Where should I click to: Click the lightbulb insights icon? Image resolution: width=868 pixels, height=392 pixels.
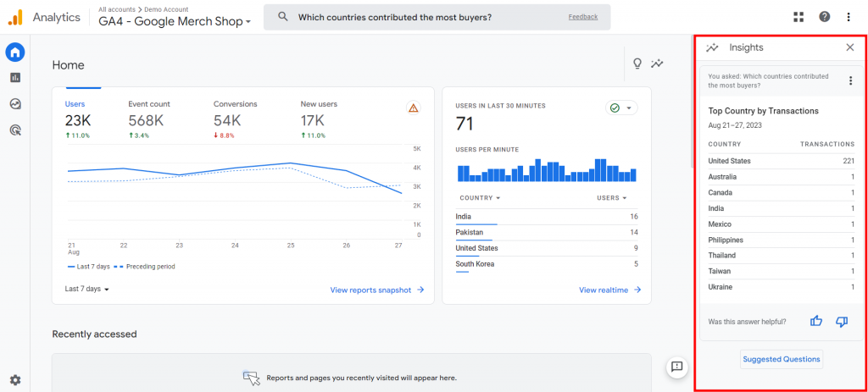(637, 63)
